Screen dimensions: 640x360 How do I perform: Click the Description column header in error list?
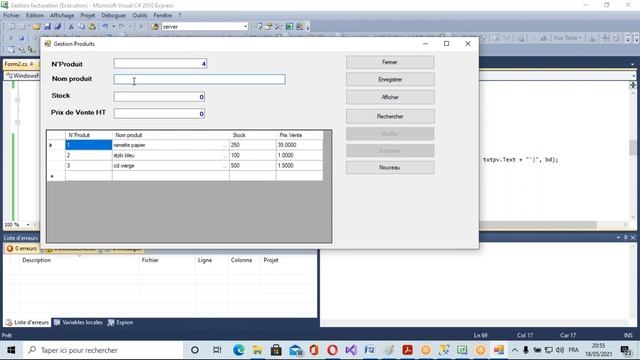pyautogui.click(x=78, y=260)
